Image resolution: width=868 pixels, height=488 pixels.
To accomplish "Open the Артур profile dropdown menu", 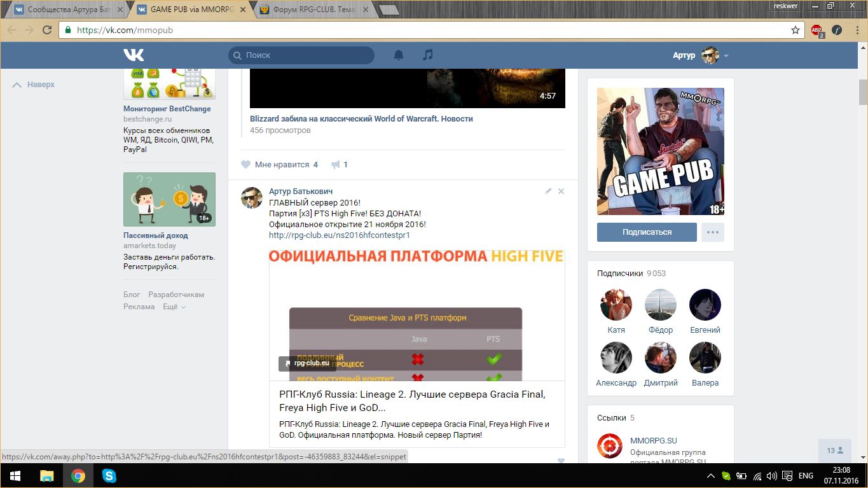I will coord(700,55).
